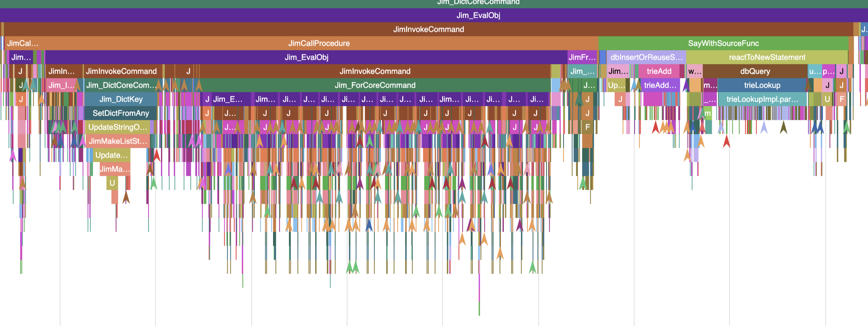This screenshot has height=326, width=868.
Task: Click the p… frame right of dbQuery
Action: pyautogui.click(x=828, y=71)
